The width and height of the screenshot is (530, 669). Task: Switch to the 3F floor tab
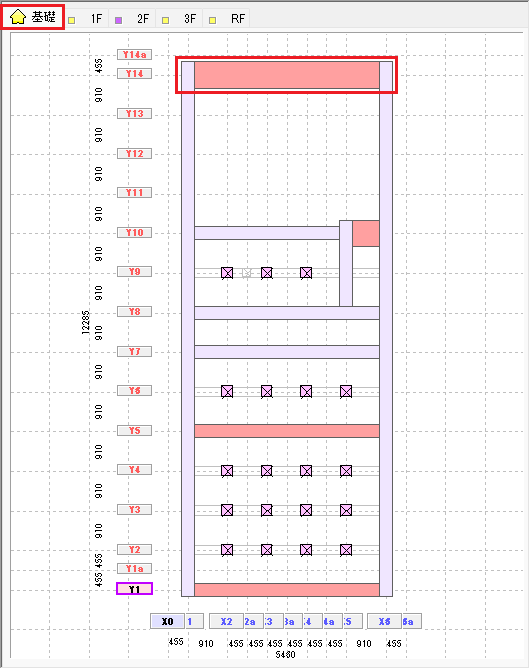click(x=179, y=19)
